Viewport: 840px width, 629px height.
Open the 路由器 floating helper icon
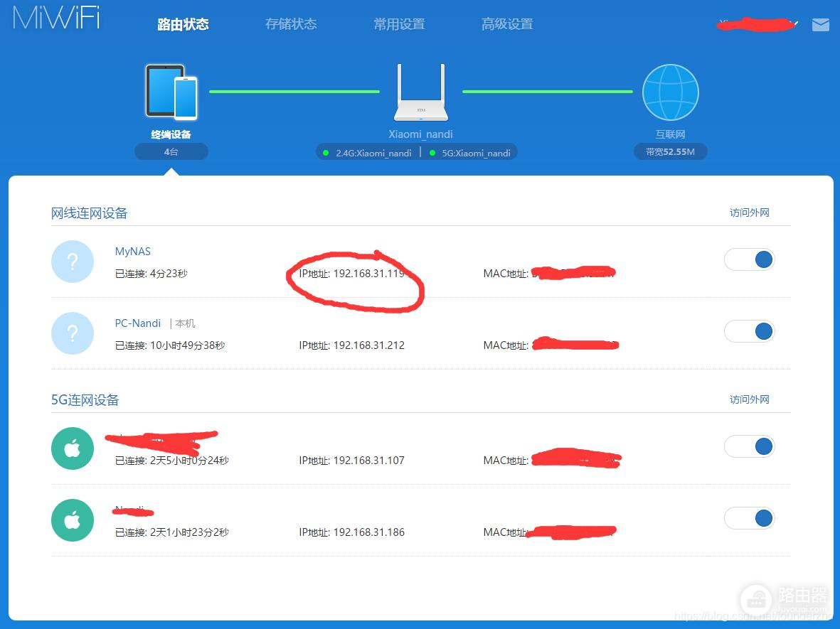click(756, 601)
